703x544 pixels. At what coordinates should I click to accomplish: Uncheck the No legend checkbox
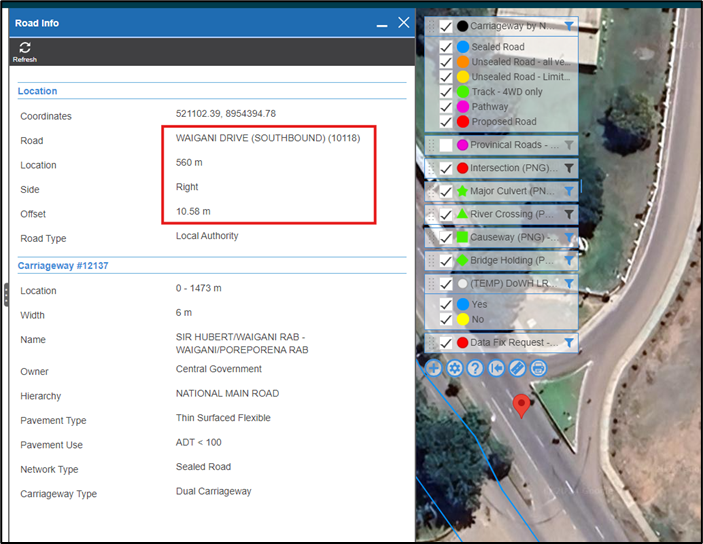point(446,319)
